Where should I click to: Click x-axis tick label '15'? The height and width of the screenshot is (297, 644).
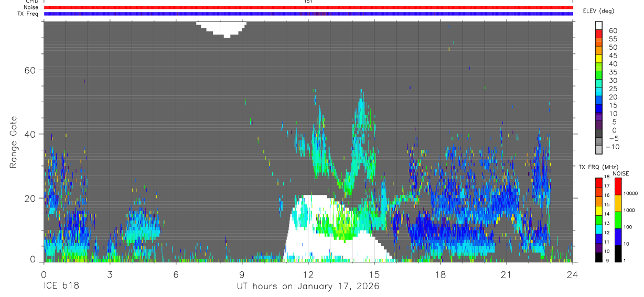click(x=374, y=274)
